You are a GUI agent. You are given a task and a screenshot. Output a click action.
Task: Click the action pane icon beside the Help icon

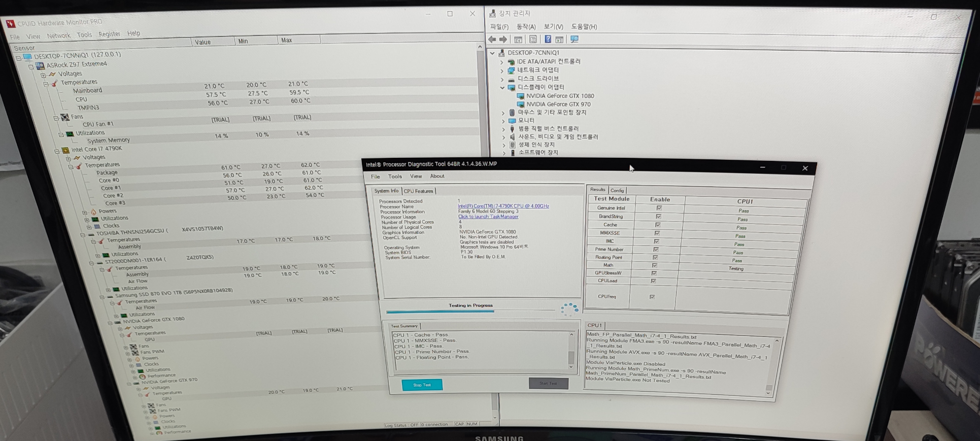tap(559, 40)
